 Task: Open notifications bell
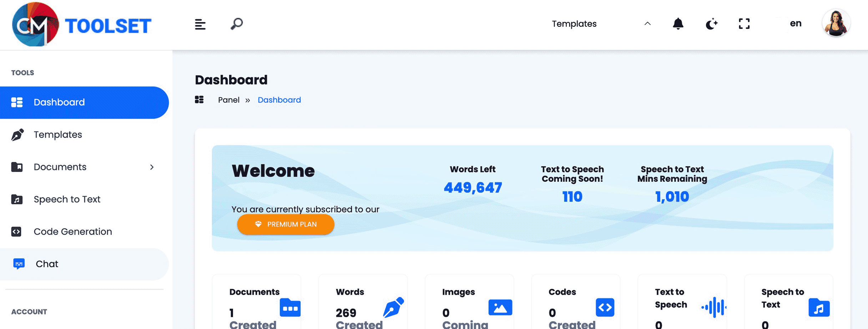pos(678,24)
